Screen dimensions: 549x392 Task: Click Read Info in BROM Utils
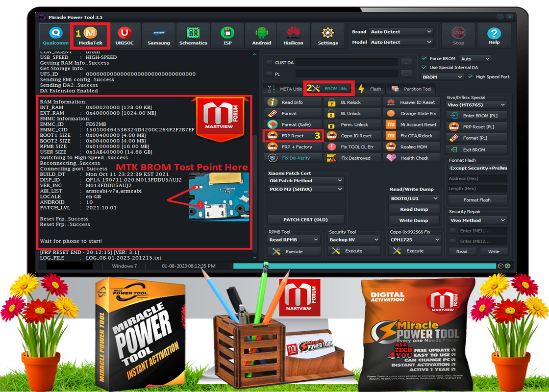[x=293, y=102]
